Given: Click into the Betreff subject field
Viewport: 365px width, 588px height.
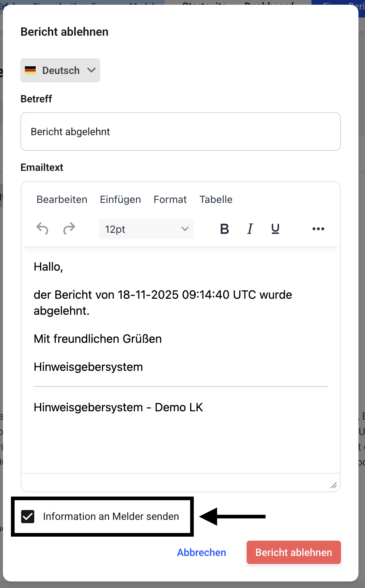Looking at the screenshot, I should [x=181, y=132].
